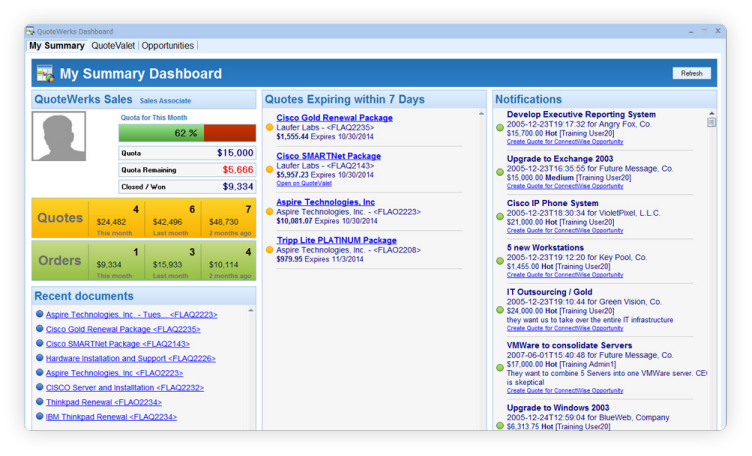Create ConnectWise quote for Upgrade to Exchange 2003
Image resolution: width=752 pixels, height=456 pixels.
click(x=565, y=186)
